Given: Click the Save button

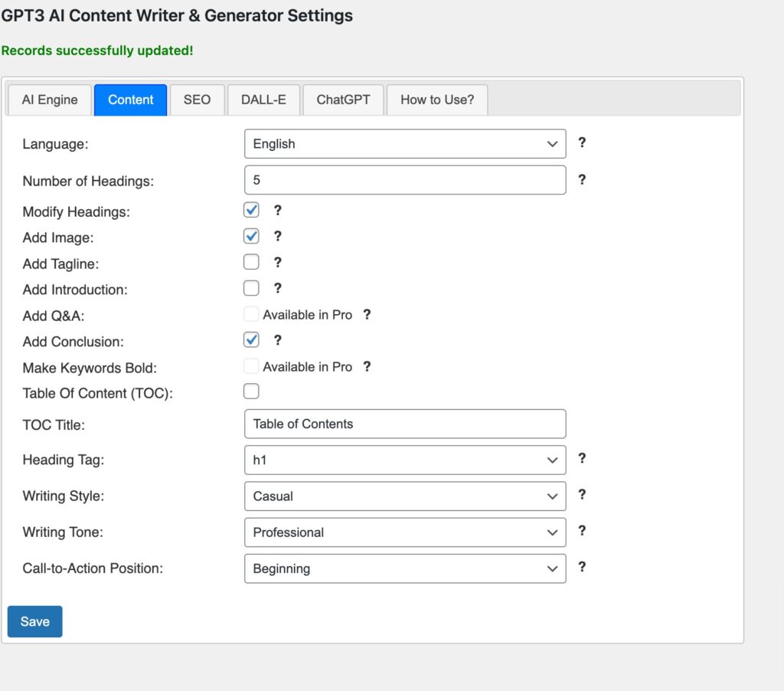Looking at the screenshot, I should click(35, 621).
